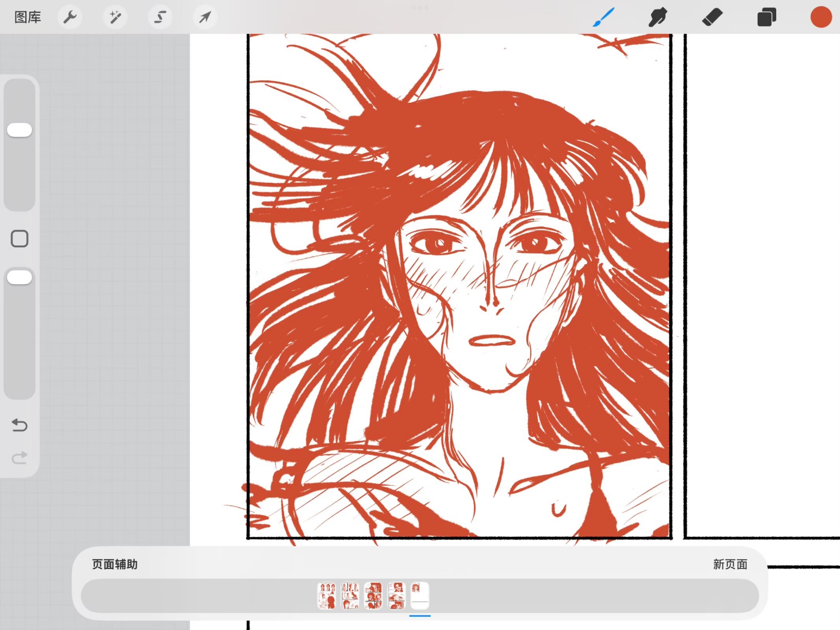
Task: Add a page with 新页面
Action: 730,564
